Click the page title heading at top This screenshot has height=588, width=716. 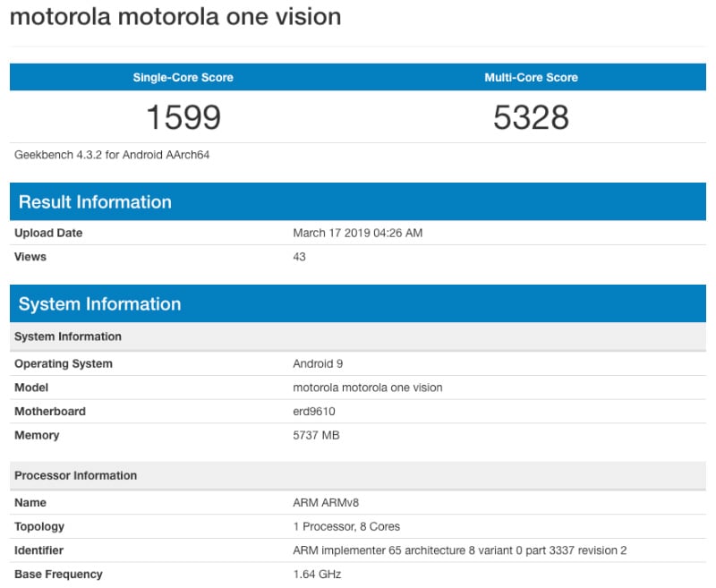coord(175,17)
